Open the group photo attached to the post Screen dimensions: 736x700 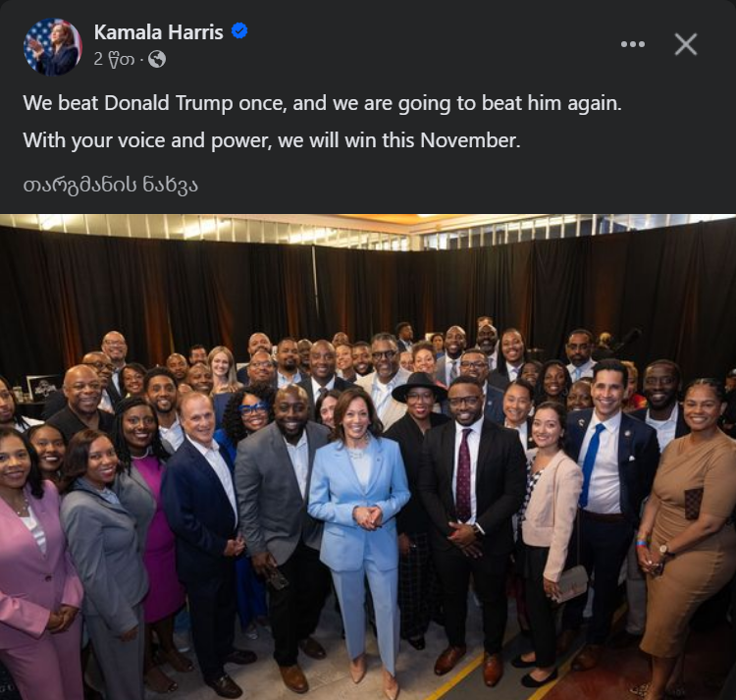[368, 457]
